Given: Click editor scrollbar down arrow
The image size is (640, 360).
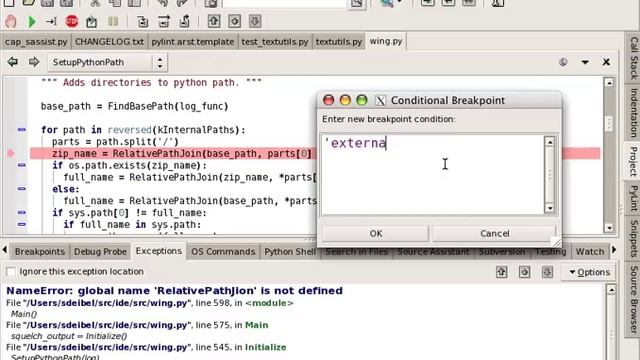Looking at the screenshot, I should pyautogui.click(x=609, y=228).
